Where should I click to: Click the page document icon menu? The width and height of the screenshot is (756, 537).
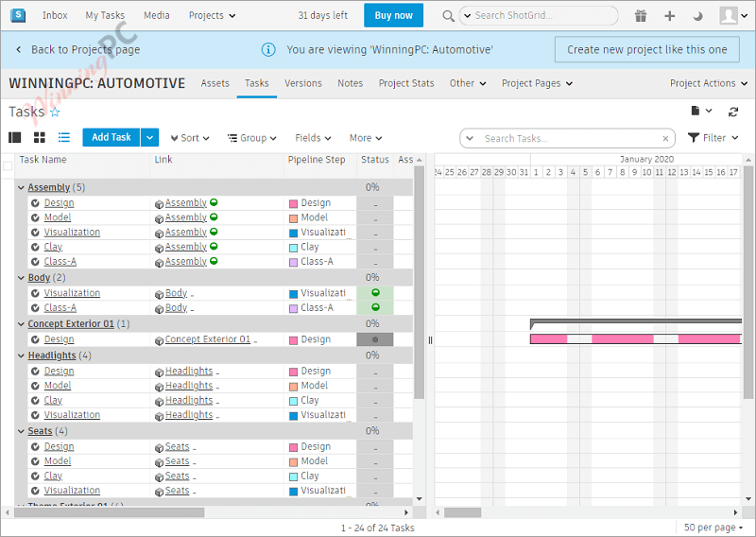point(701,111)
